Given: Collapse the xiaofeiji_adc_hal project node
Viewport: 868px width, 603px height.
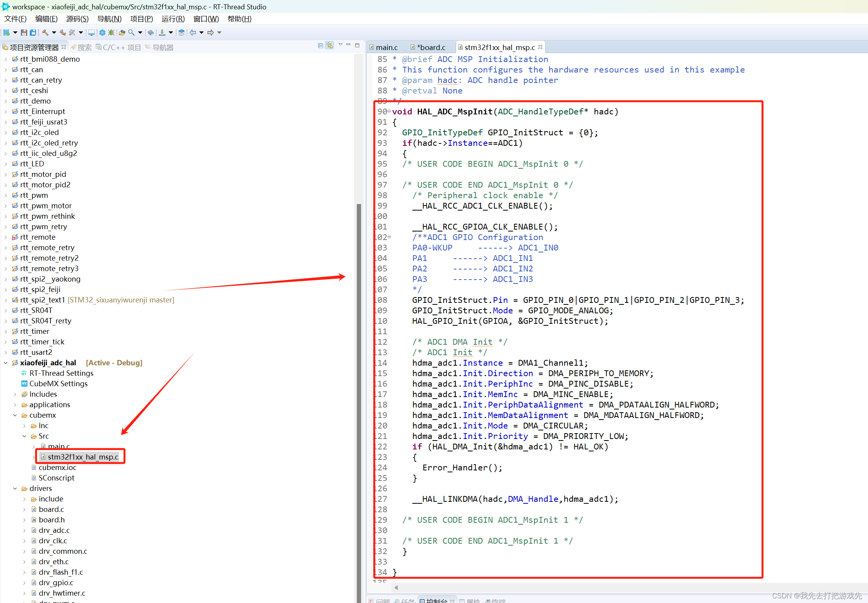Looking at the screenshot, I should (x=5, y=363).
